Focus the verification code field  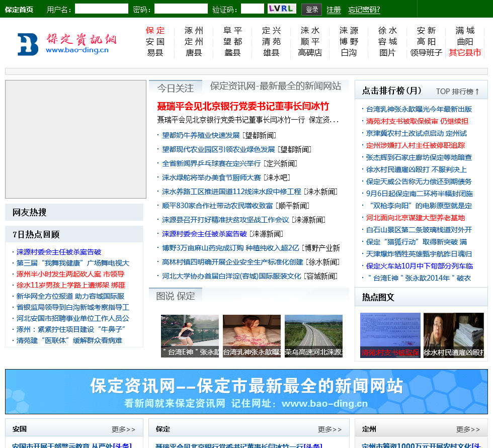point(252,9)
